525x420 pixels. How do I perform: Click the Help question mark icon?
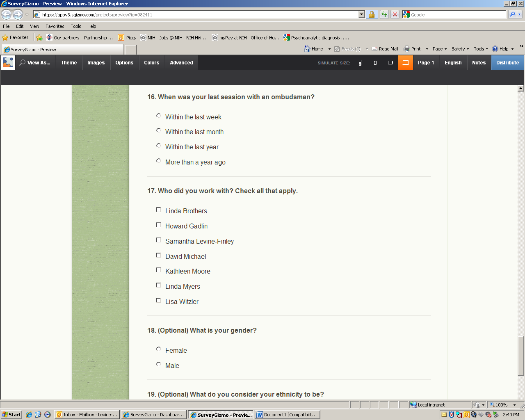(495, 49)
